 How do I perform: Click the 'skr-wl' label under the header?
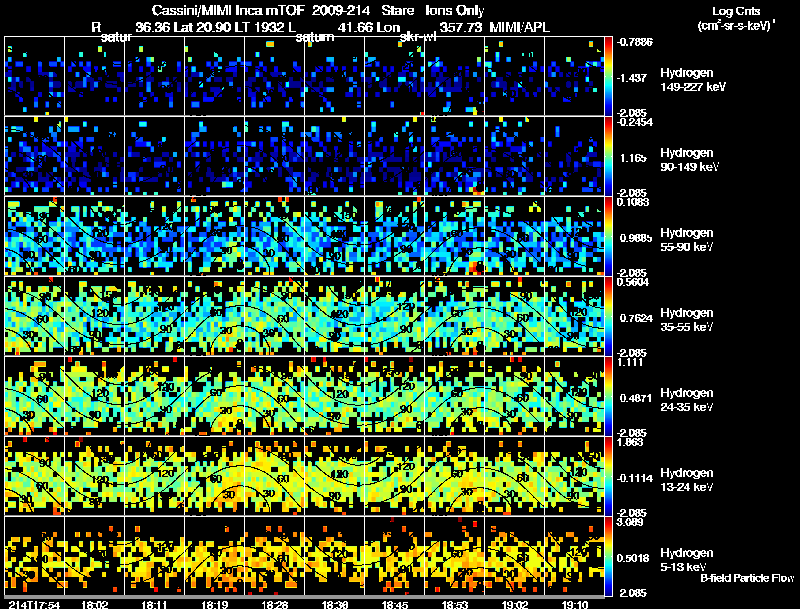click(418, 37)
